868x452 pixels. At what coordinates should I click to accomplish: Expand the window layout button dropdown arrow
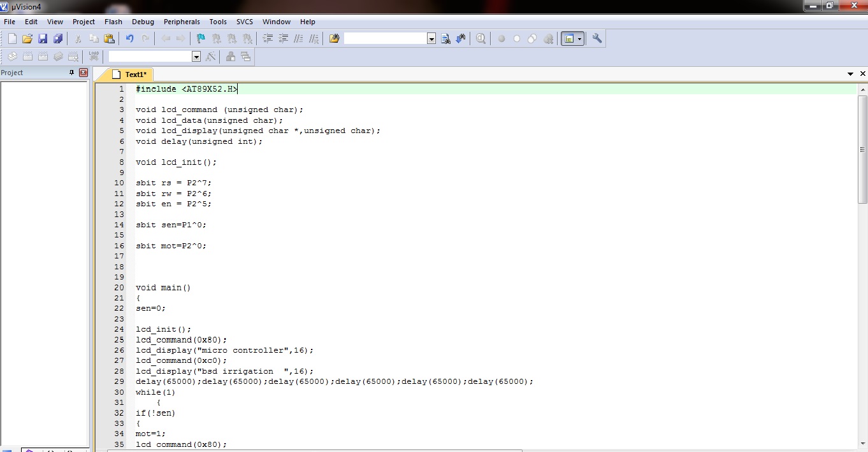(579, 39)
